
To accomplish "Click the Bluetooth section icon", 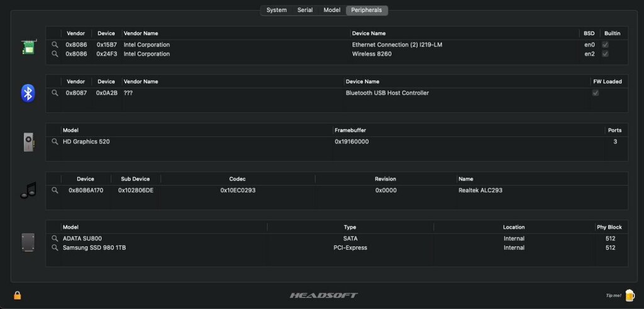I will point(28,93).
